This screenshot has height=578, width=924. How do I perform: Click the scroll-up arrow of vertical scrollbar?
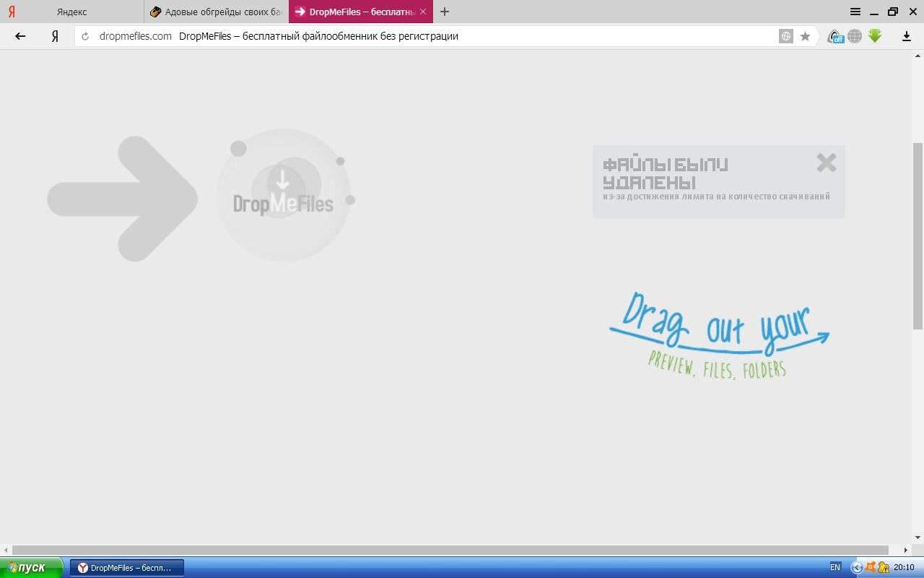point(918,55)
